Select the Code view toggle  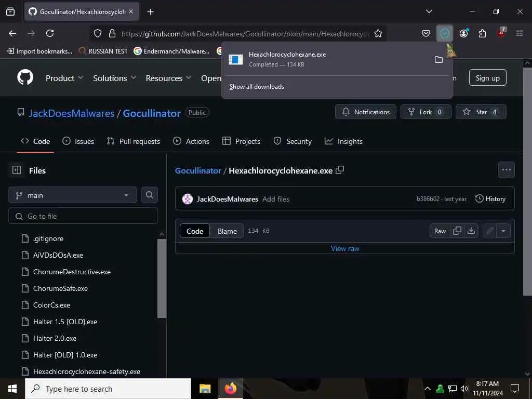[195, 231]
